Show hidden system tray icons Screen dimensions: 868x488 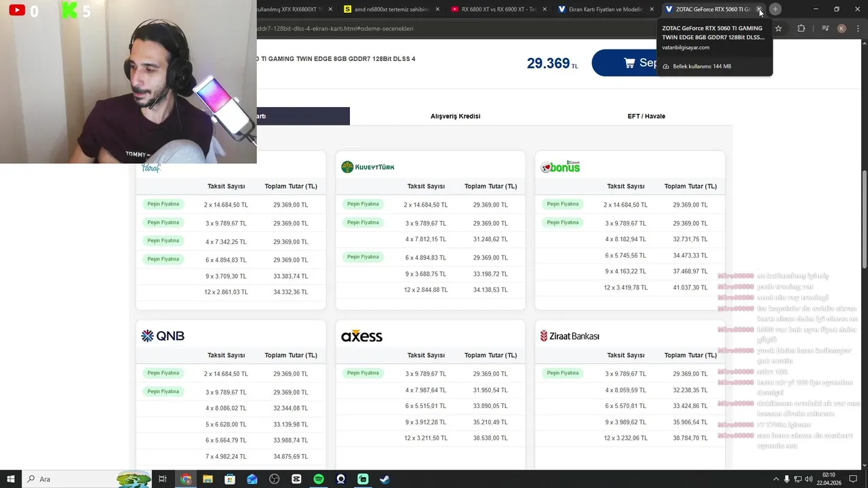(776, 479)
